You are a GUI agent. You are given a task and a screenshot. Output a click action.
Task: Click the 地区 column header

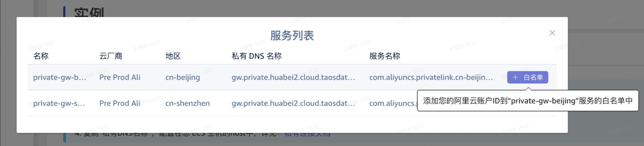tap(173, 56)
